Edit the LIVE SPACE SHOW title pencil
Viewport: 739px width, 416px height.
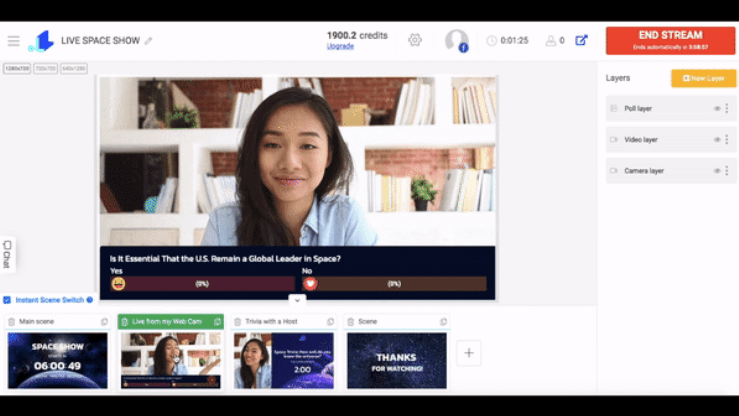148,41
